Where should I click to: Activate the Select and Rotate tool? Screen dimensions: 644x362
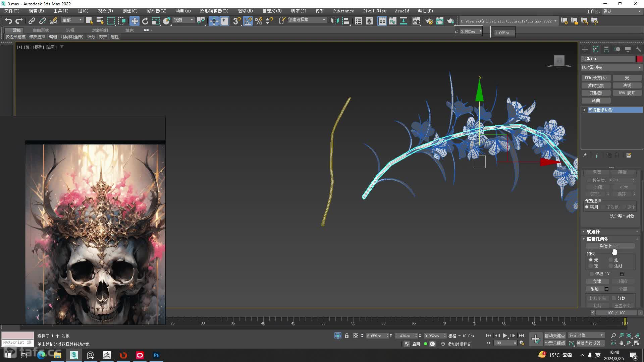coord(145,21)
